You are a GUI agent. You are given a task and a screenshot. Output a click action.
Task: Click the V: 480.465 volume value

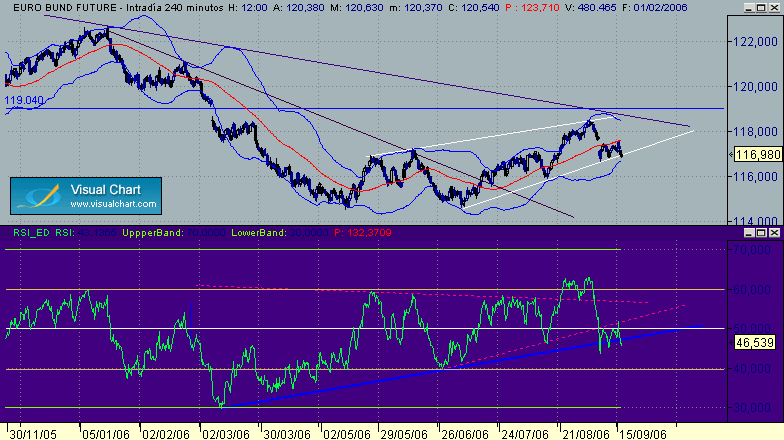pos(591,8)
